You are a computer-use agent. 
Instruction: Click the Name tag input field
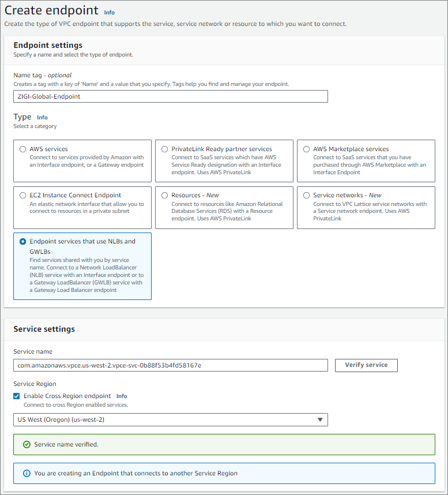pyautogui.click(x=170, y=96)
